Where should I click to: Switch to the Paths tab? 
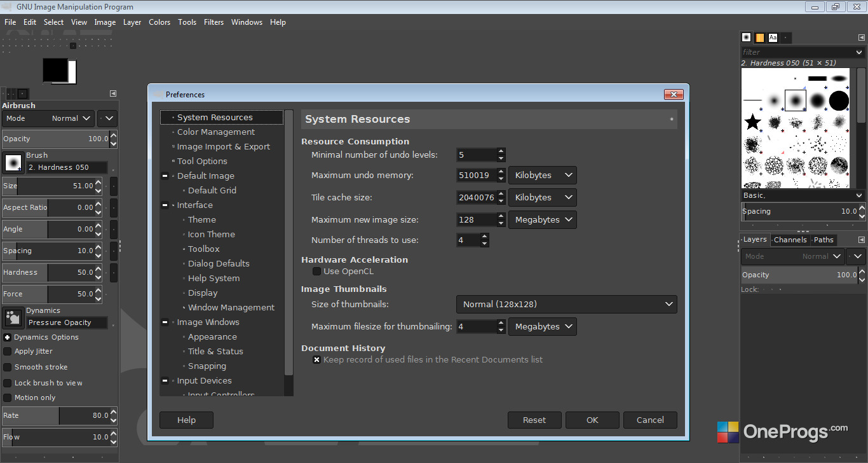[x=824, y=240]
